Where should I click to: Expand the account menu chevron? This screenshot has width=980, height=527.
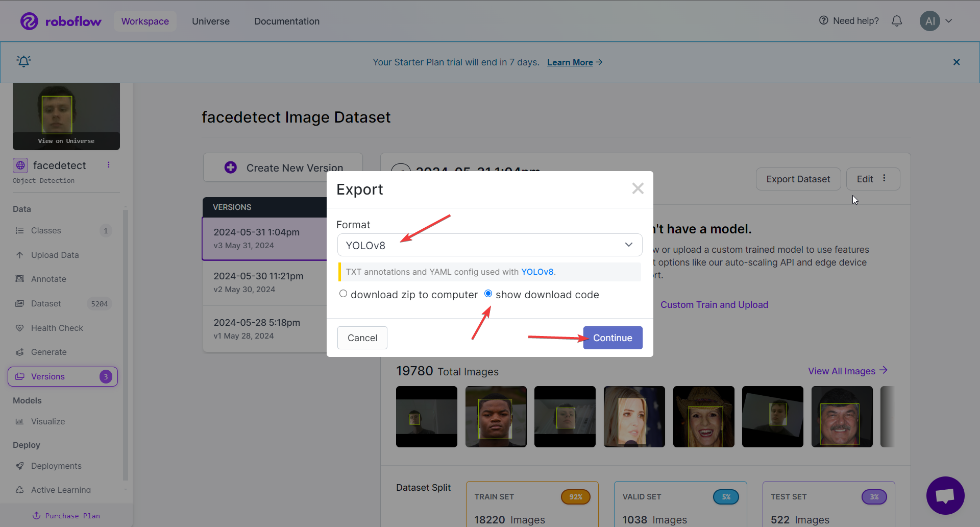[949, 21]
